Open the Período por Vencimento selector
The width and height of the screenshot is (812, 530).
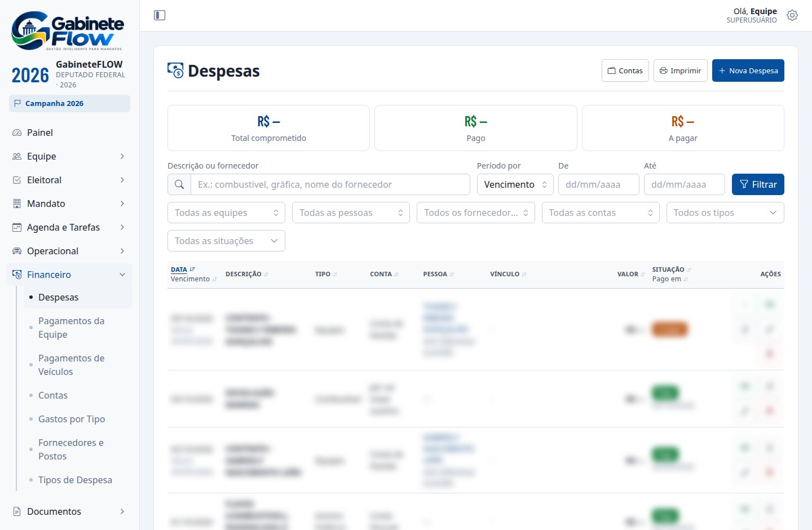click(x=515, y=184)
